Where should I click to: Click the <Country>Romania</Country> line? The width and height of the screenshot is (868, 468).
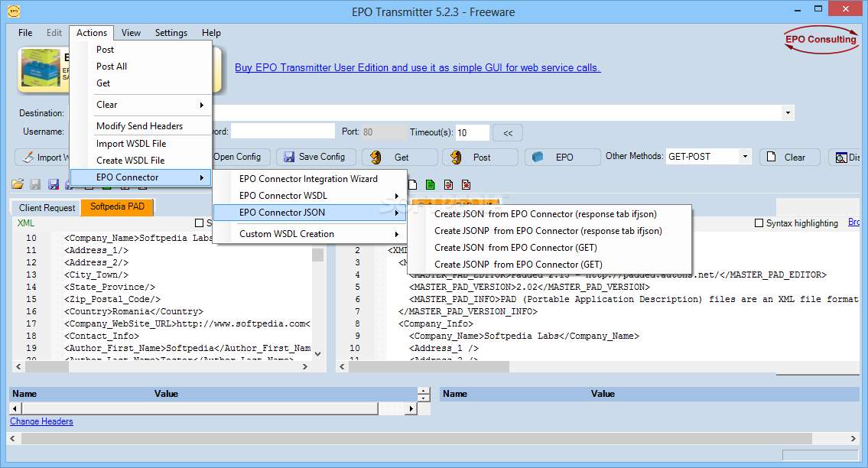pos(134,311)
